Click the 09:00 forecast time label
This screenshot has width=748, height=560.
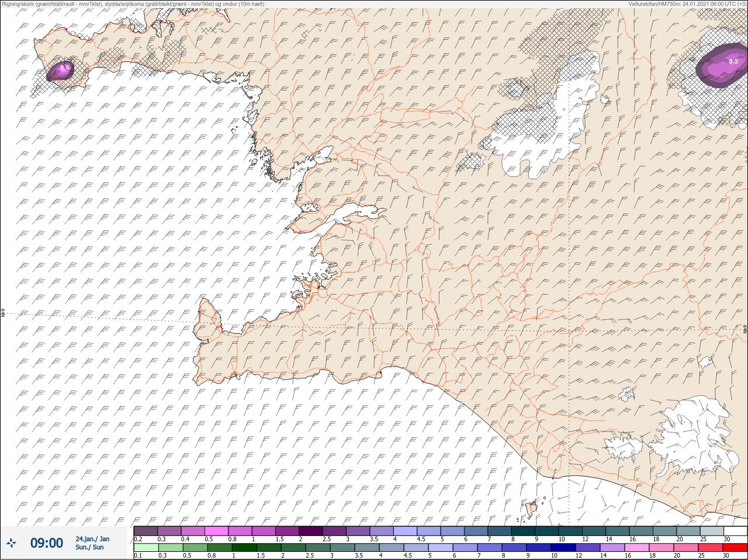click(46, 543)
